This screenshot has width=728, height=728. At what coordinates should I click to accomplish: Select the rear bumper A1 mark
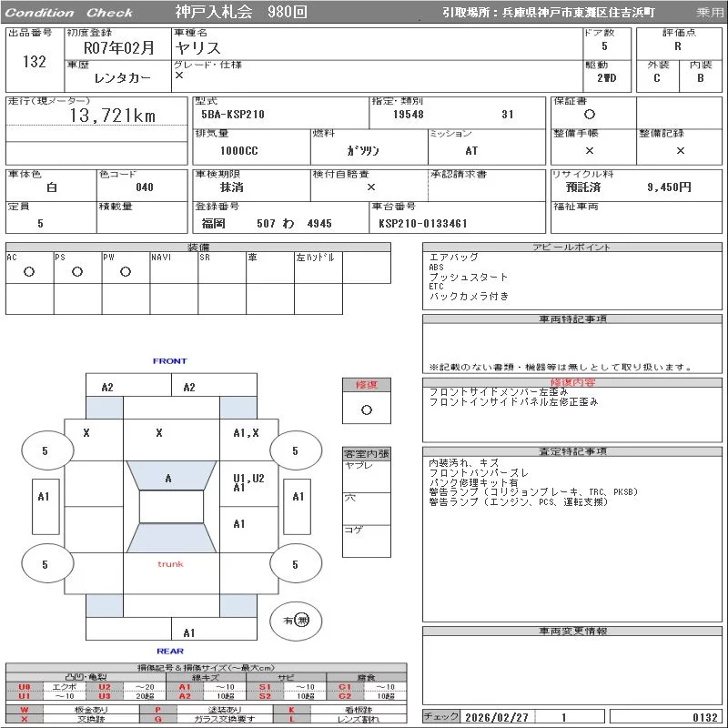(x=189, y=632)
